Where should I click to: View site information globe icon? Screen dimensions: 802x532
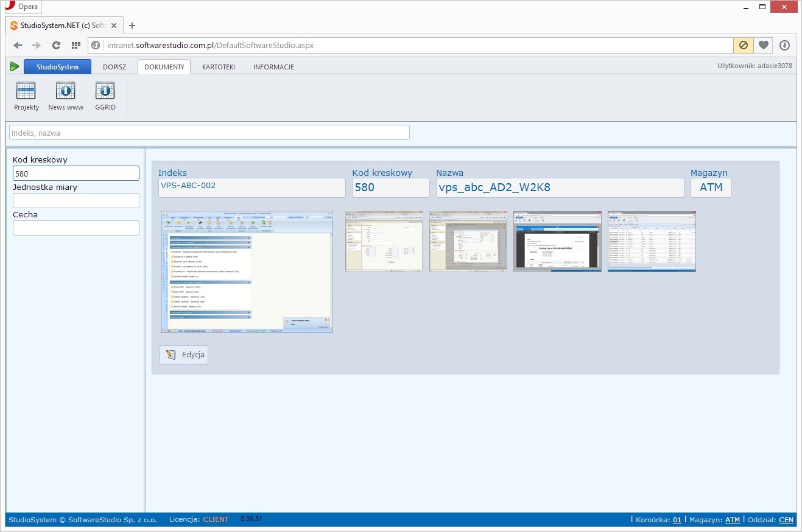[x=95, y=45]
